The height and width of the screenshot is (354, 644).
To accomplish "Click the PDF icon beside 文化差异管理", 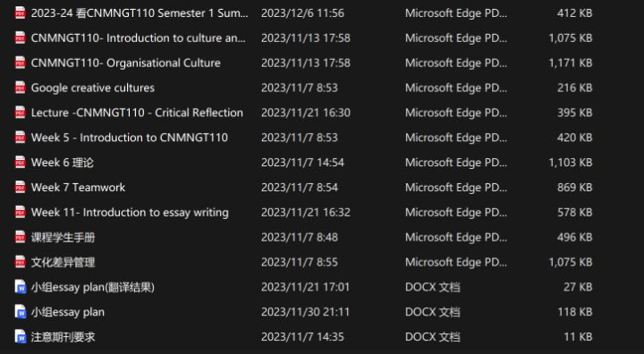I will point(20,262).
